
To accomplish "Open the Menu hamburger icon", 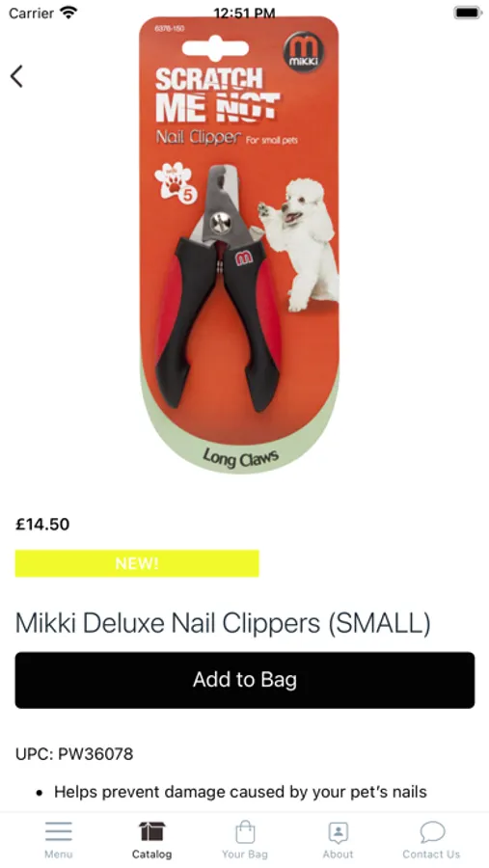I will [x=59, y=831].
